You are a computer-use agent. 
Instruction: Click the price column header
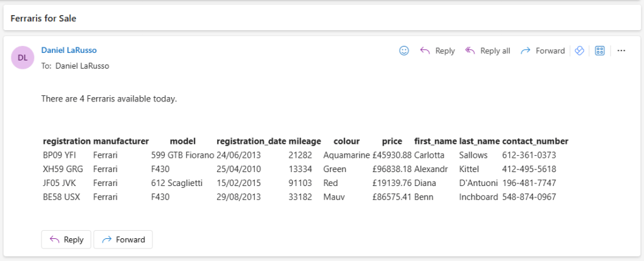point(392,141)
